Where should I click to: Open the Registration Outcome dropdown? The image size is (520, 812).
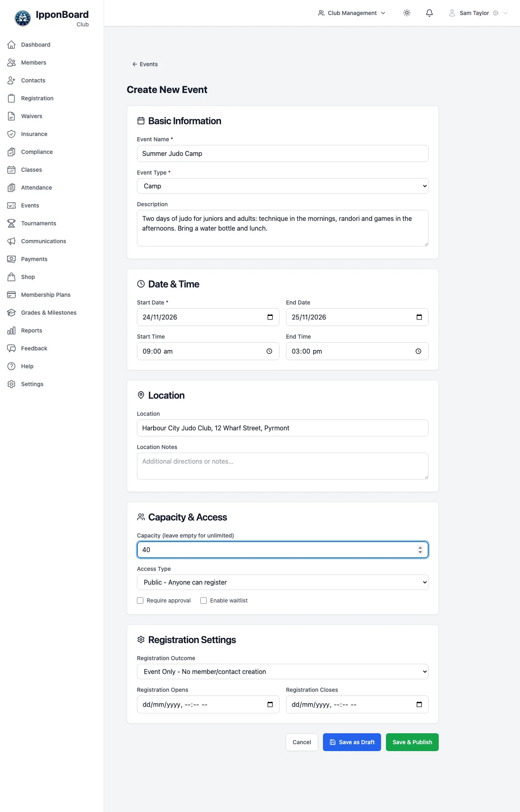283,672
